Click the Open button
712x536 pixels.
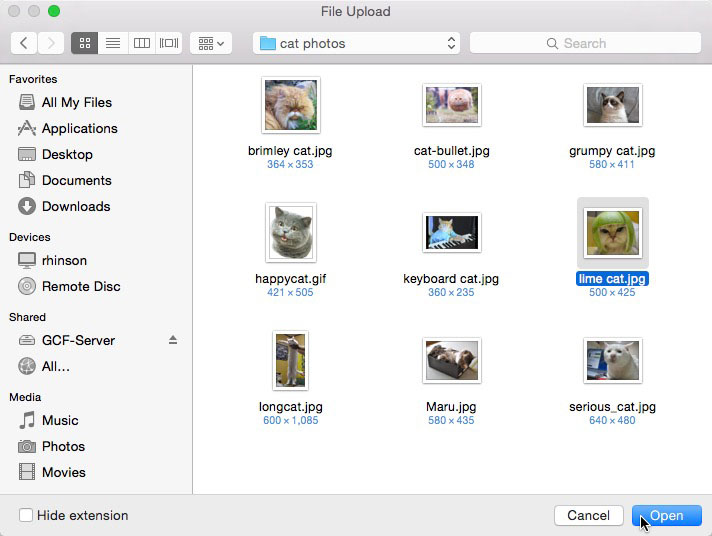click(x=667, y=516)
